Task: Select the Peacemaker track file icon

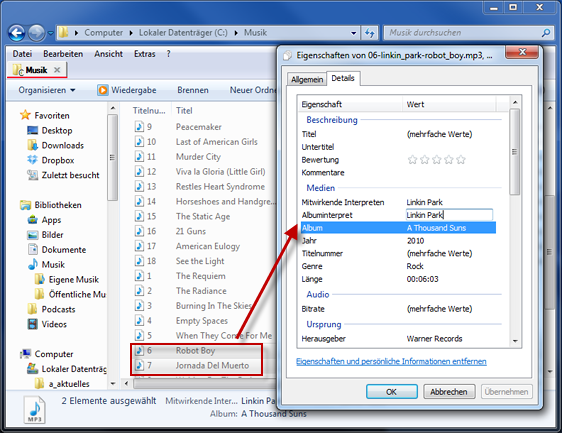Action: point(139,127)
